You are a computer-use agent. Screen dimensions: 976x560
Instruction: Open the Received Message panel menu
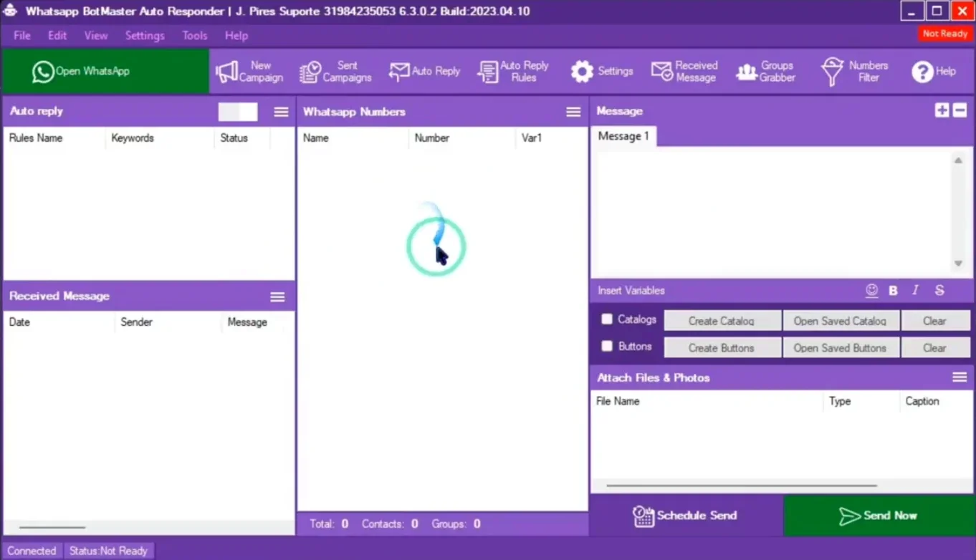[x=277, y=296]
